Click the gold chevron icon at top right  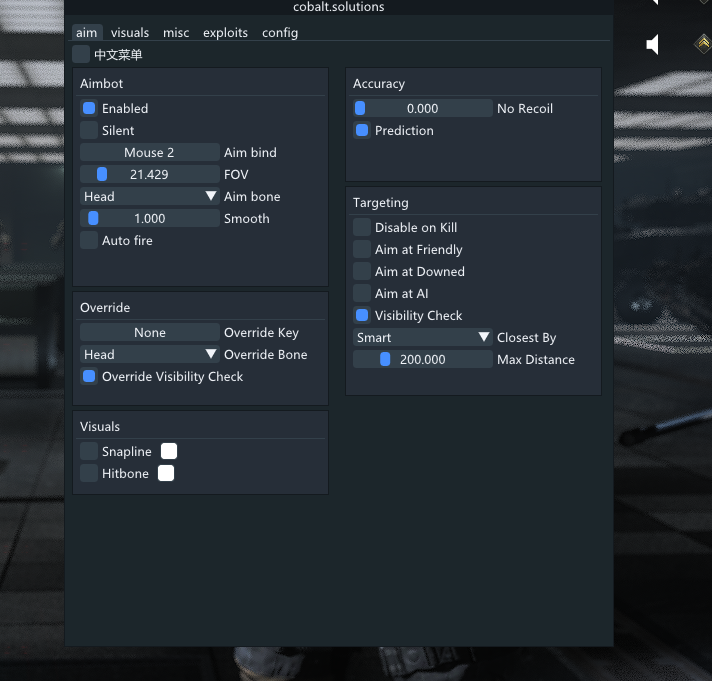click(703, 43)
